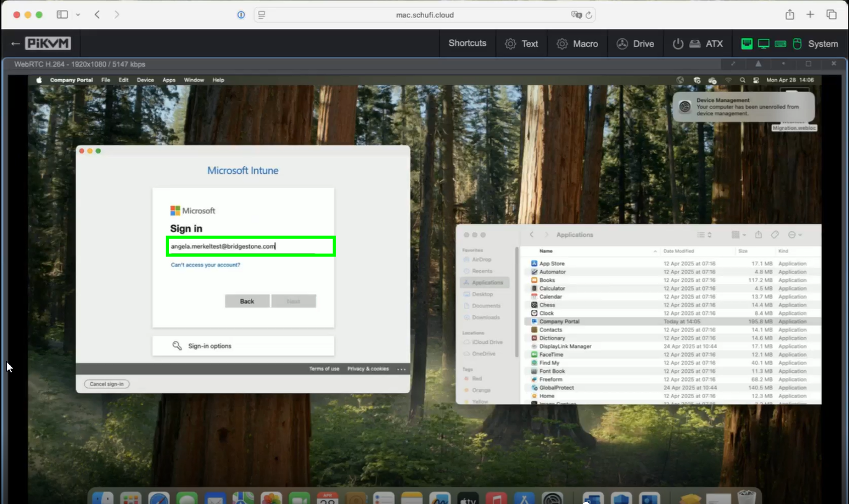This screenshot has width=849, height=504.
Task: Click the Device Management notification
Action: pos(744,107)
